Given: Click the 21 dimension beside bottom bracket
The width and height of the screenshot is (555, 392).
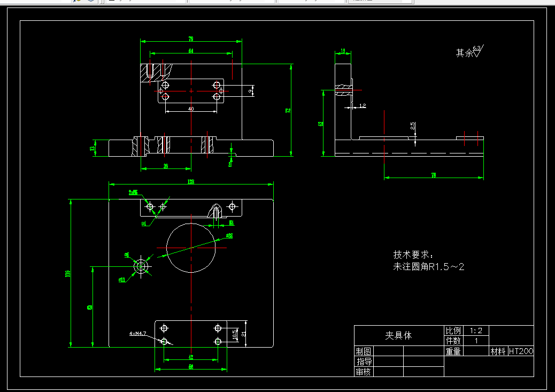Looking at the screenshot, I should tap(243, 334).
